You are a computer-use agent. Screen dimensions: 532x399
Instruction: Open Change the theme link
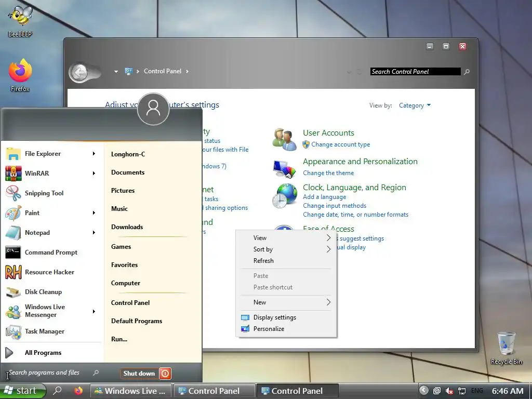[x=328, y=173]
